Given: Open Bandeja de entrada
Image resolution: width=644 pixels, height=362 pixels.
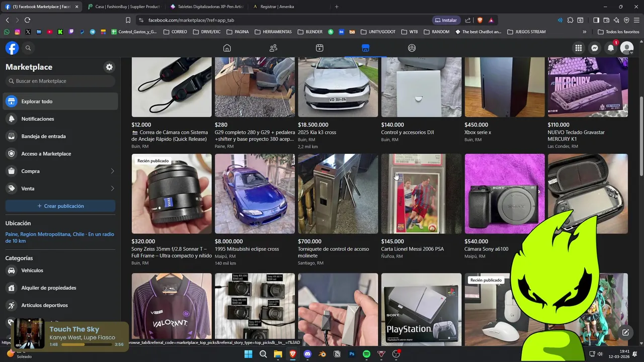Looking at the screenshot, I should click(x=60, y=136).
